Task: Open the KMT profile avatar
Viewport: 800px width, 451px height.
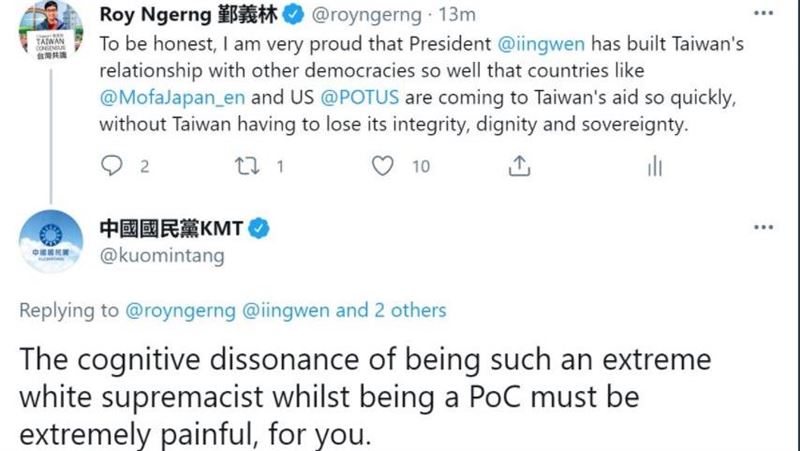Action: click(51, 241)
